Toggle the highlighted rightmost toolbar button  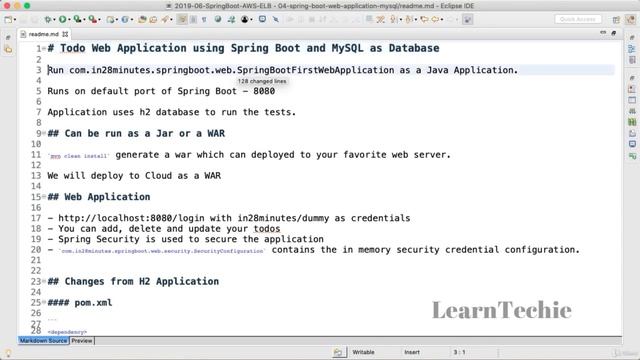467,19
